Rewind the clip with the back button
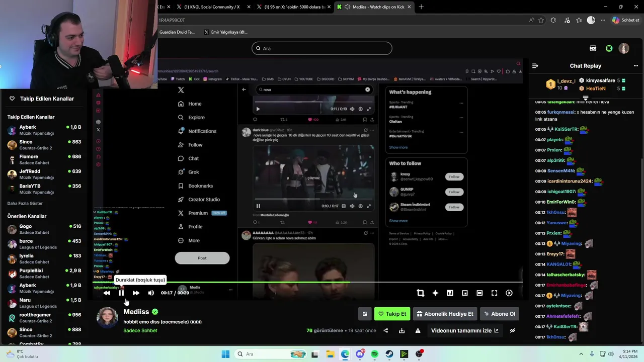Screen dimensions: 644x362 [x=107, y=293]
